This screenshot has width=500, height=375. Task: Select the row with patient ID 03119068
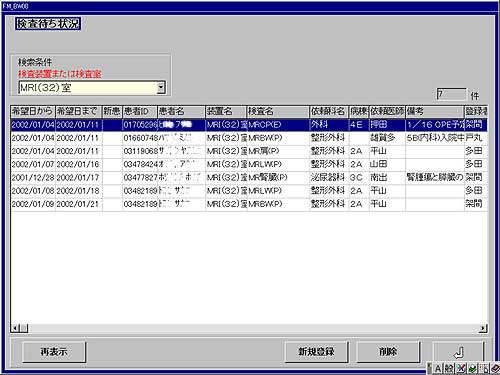coord(249,151)
